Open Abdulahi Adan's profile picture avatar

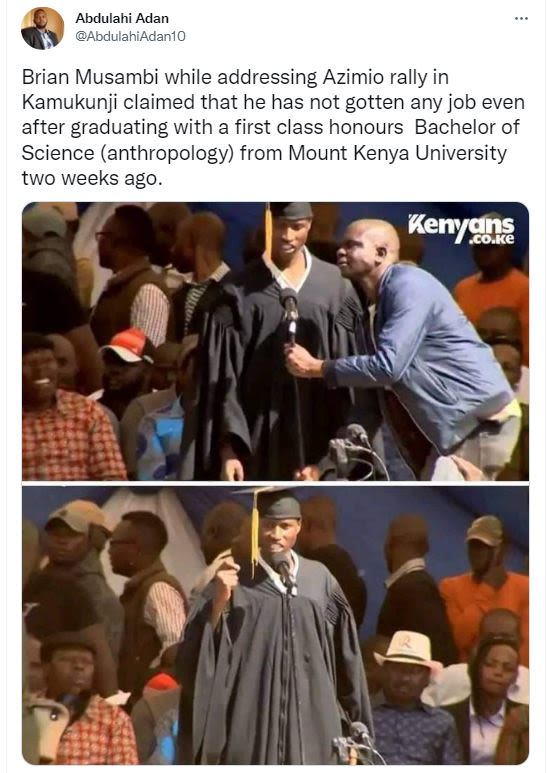tap(42, 28)
